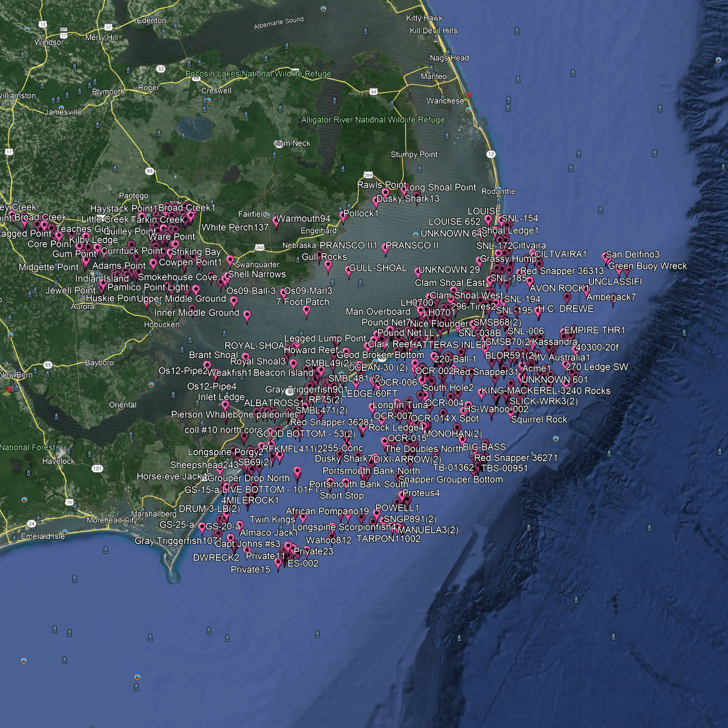Click the Nags Head town label
This screenshot has height=728, width=728.
click(449, 58)
